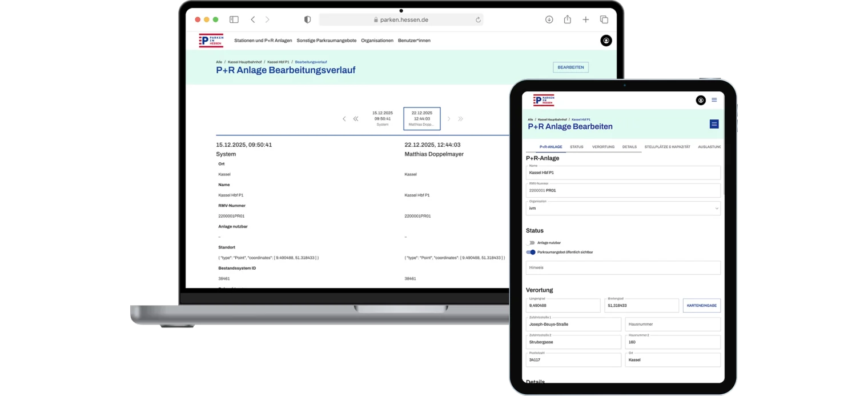Open 'Stationen und P+R Anlagen' menu

pos(263,41)
